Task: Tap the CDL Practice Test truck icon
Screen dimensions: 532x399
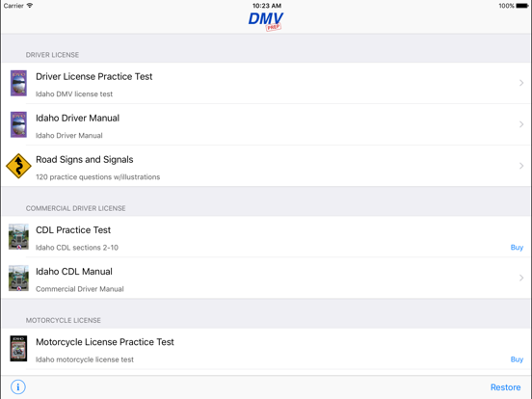Action: [18, 237]
